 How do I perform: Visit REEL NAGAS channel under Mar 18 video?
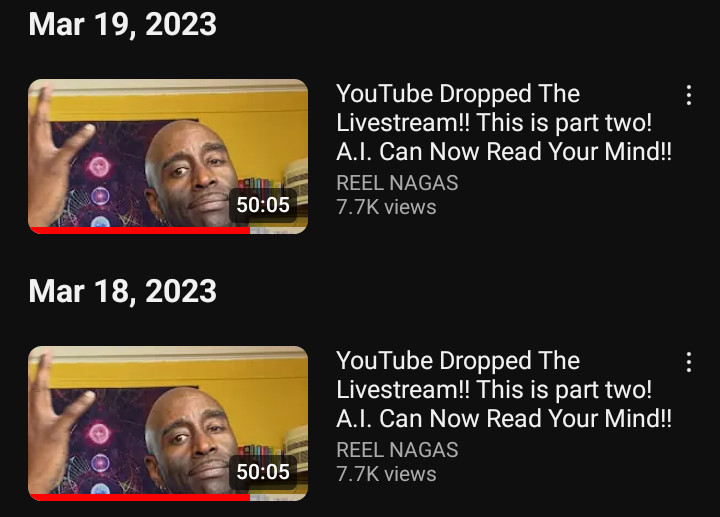pyautogui.click(x=397, y=450)
